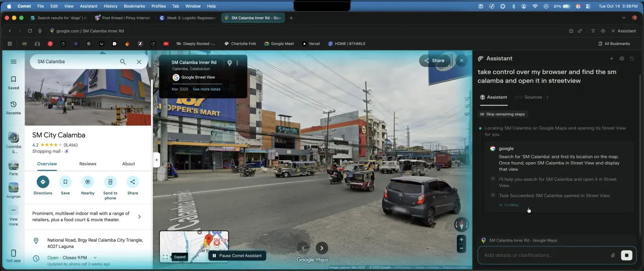This screenshot has width=644, height=271.
Task: Expand the place description chevron
Action: tap(139, 217)
